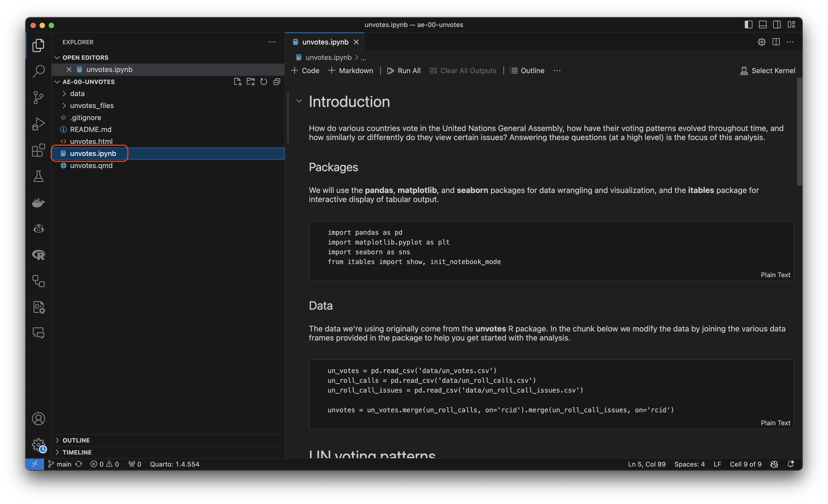Image resolution: width=828 pixels, height=504 pixels.
Task: Open the Extensions view
Action: 38,150
